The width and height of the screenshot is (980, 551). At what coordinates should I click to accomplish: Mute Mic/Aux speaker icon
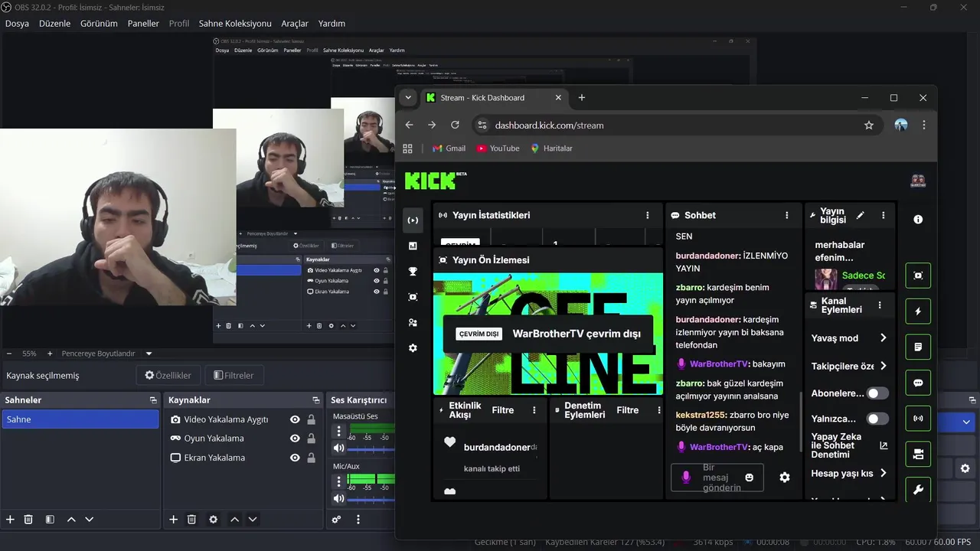[338, 499]
